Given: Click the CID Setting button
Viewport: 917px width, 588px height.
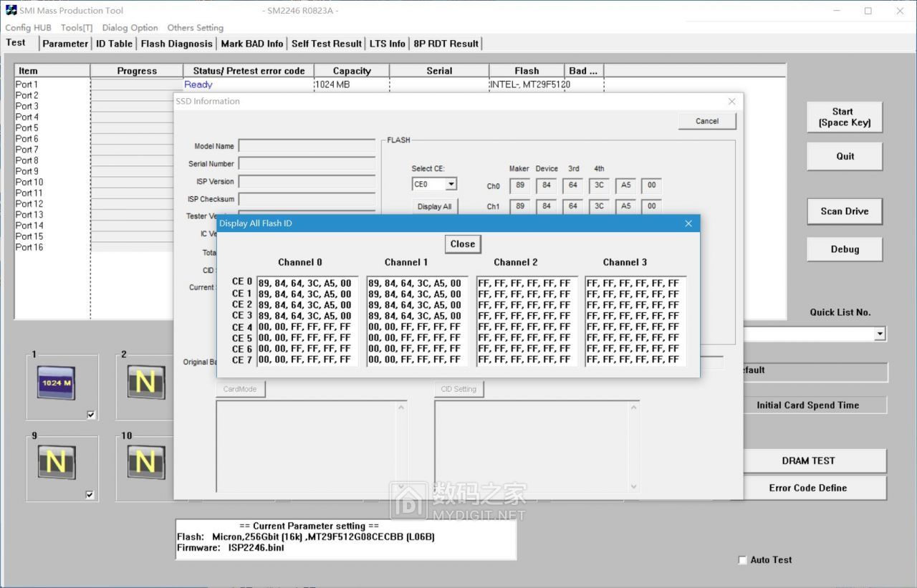Looking at the screenshot, I should 458,389.
